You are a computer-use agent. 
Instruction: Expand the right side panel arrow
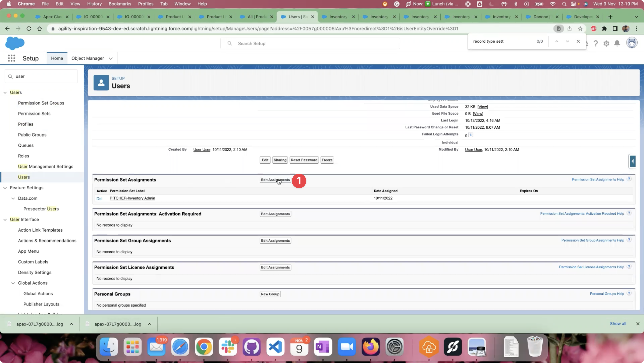click(632, 161)
